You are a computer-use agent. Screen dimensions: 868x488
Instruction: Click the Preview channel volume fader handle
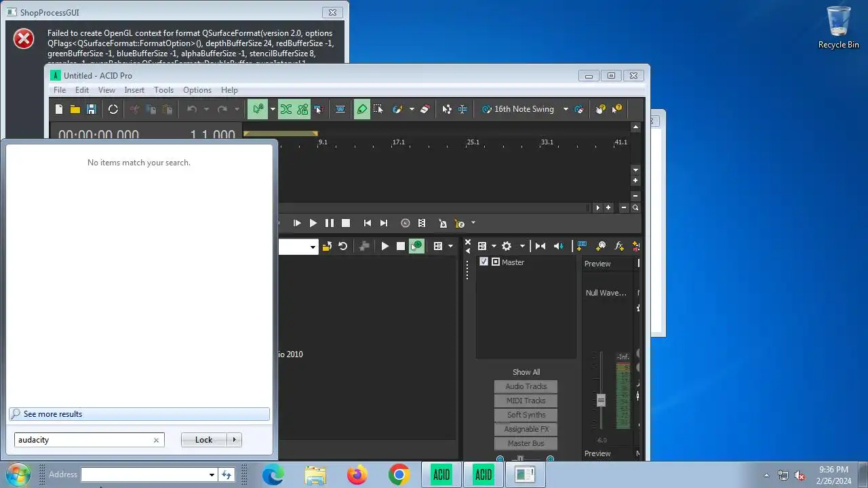(601, 401)
